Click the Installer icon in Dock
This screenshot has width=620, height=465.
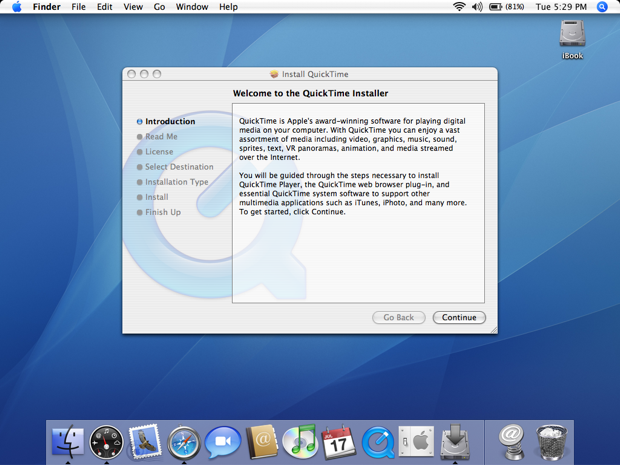[x=455, y=441]
